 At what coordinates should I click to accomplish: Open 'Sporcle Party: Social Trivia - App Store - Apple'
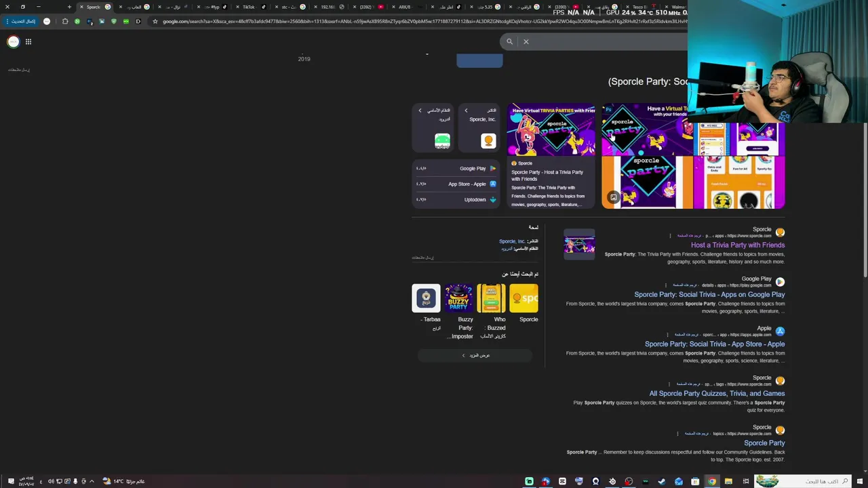[715, 344]
